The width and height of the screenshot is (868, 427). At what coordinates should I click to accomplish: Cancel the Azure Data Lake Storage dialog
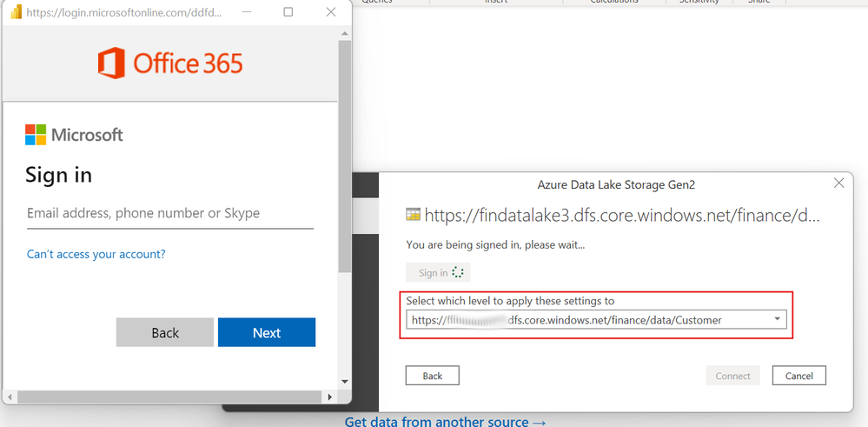[799, 376]
